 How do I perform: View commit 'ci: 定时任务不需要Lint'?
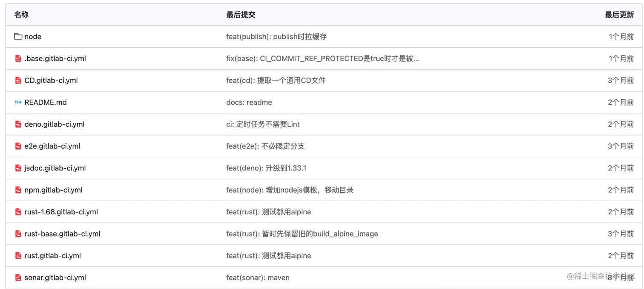pos(263,124)
